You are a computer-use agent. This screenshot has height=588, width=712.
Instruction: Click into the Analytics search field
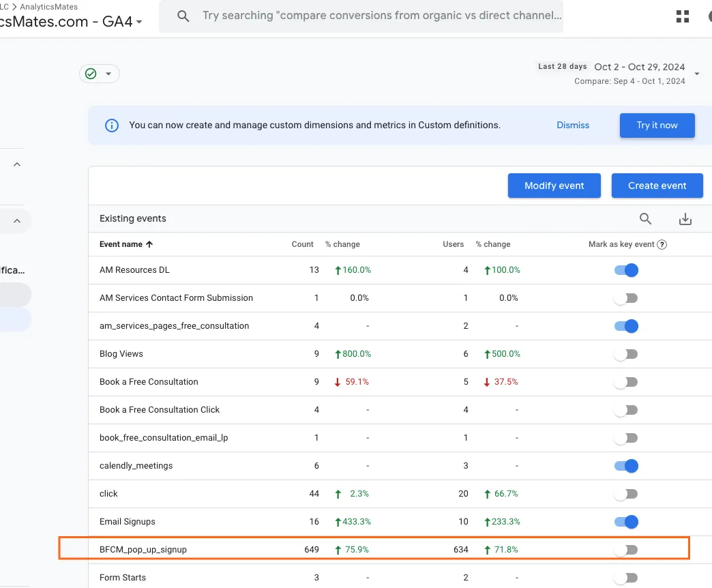(381, 16)
